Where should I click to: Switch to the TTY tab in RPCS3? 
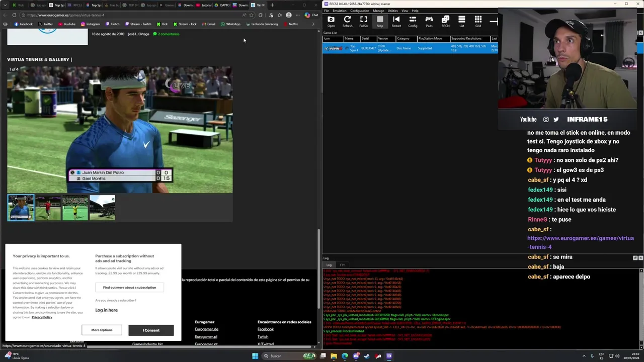coord(342,265)
